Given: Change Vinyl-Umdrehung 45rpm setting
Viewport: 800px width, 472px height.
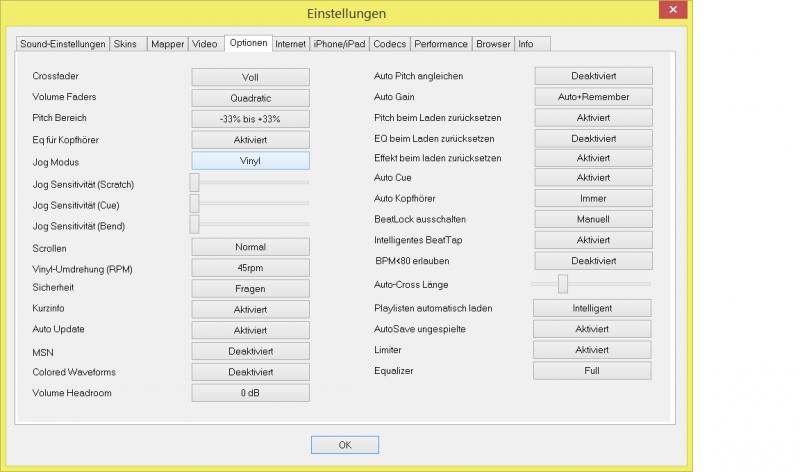Looking at the screenshot, I should point(250,268).
